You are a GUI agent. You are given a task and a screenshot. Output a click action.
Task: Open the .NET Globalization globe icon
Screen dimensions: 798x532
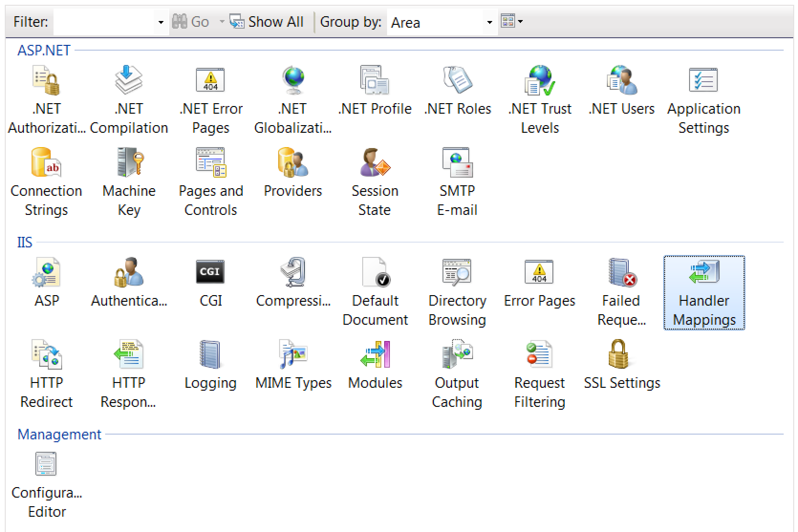pos(293,80)
